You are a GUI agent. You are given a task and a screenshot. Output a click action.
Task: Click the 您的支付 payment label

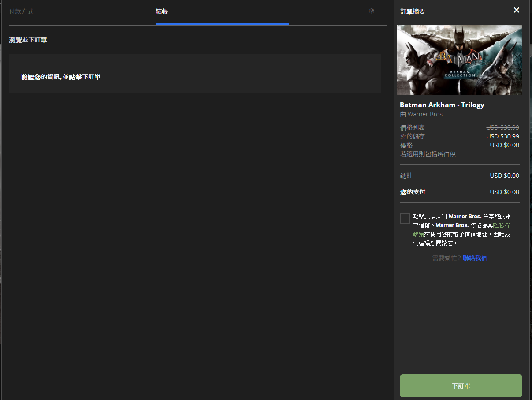(x=413, y=192)
